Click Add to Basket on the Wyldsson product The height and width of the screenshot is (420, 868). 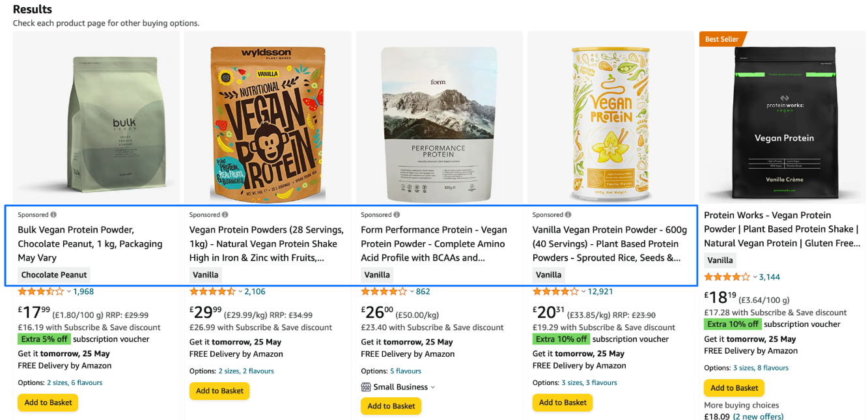pos(219,391)
